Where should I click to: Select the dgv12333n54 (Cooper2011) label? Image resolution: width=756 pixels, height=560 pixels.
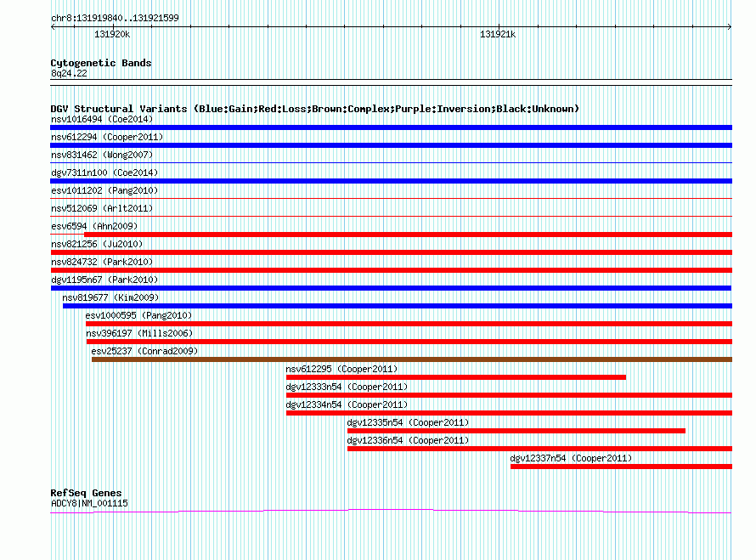coord(347,387)
